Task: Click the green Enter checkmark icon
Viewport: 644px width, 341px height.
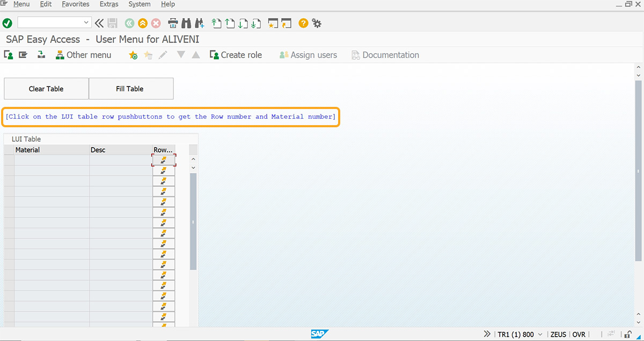Action: [7, 23]
